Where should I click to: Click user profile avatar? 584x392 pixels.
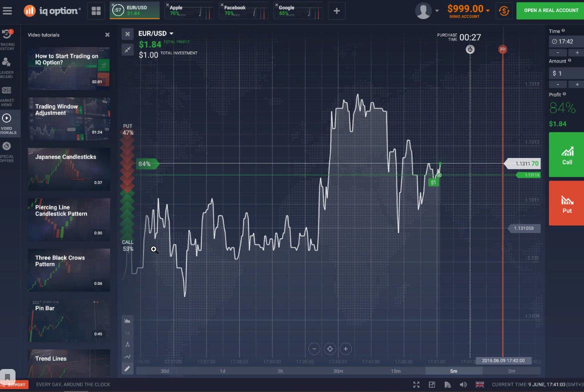pos(423,11)
